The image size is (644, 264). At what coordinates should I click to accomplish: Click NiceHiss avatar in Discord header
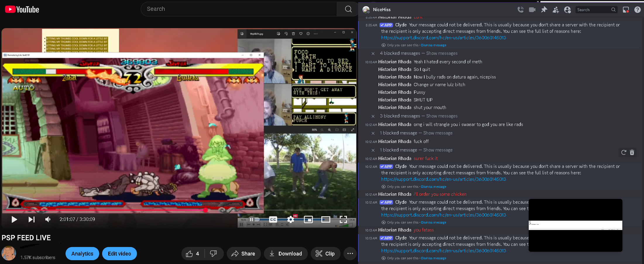pos(366,10)
